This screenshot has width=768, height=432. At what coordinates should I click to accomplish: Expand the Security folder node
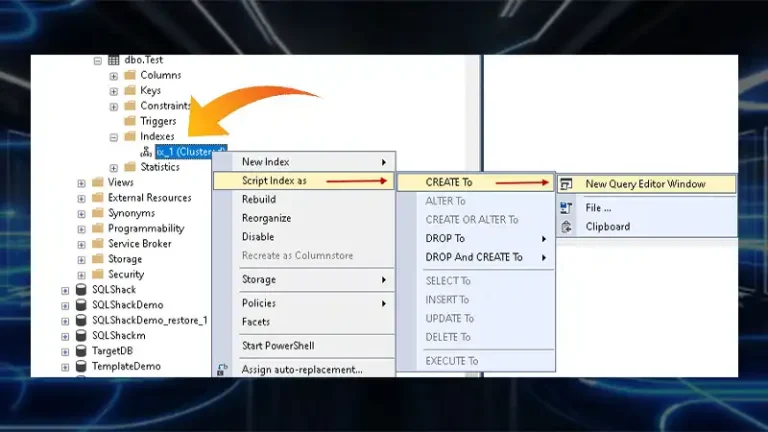point(81,275)
